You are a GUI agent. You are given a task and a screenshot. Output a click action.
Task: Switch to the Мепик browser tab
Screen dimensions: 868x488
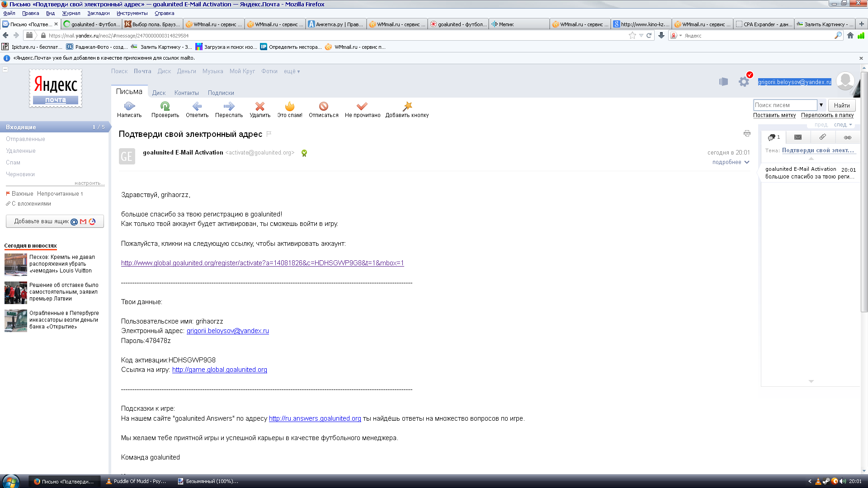coord(519,24)
